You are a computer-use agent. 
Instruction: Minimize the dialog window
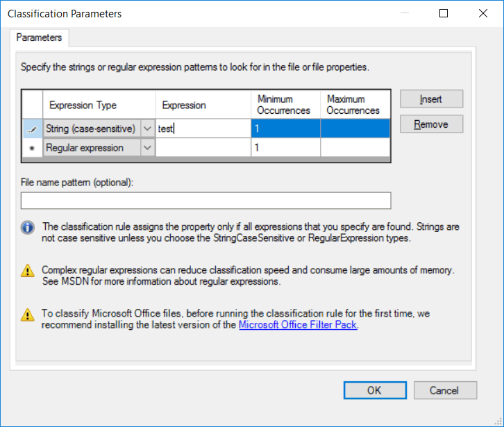405,13
